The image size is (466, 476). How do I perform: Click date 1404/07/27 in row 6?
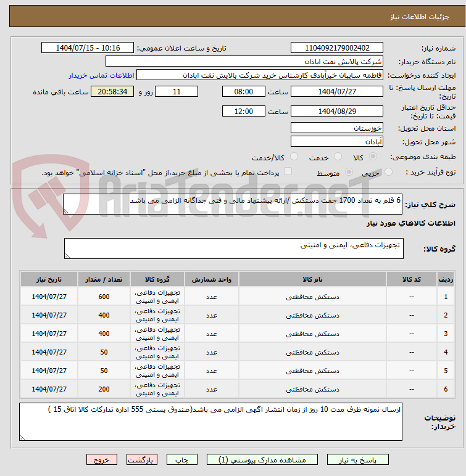point(49,389)
